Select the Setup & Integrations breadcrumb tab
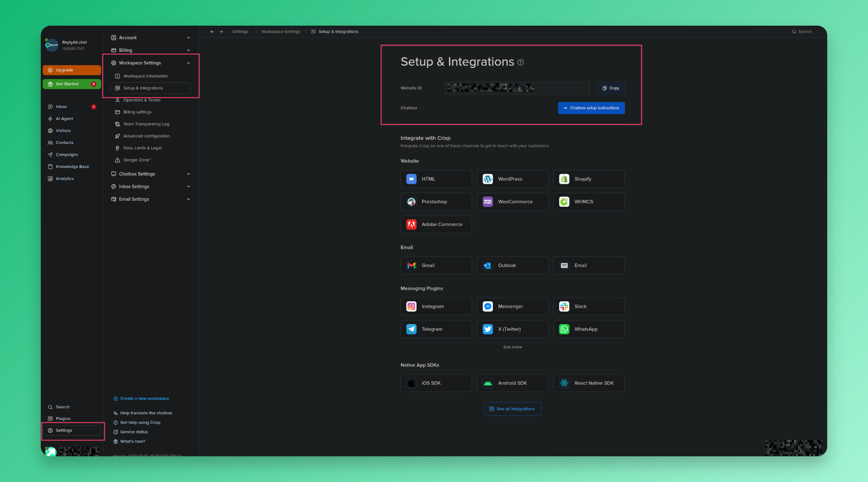The width and height of the screenshot is (868, 482). pyautogui.click(x=338, y=31)
